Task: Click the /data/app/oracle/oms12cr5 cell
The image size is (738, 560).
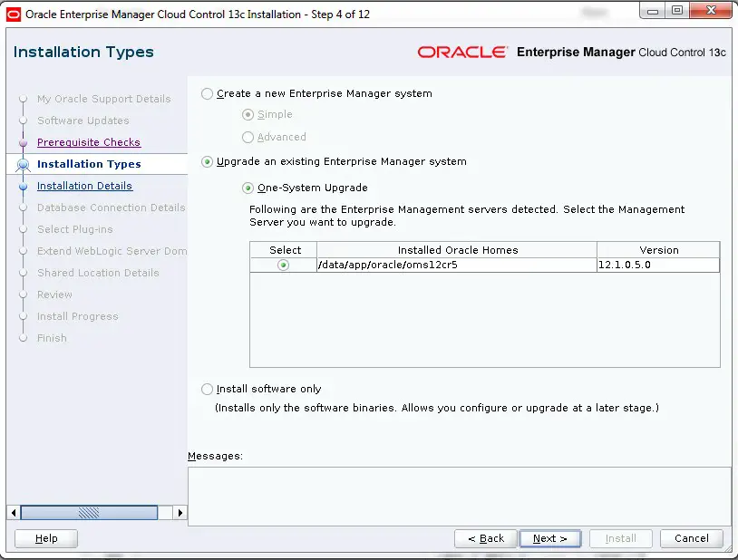Action: (x=457, y=265)
